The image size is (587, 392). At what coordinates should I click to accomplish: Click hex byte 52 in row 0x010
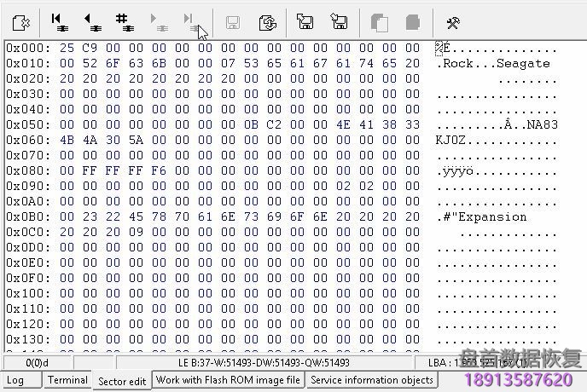point(90,63)
